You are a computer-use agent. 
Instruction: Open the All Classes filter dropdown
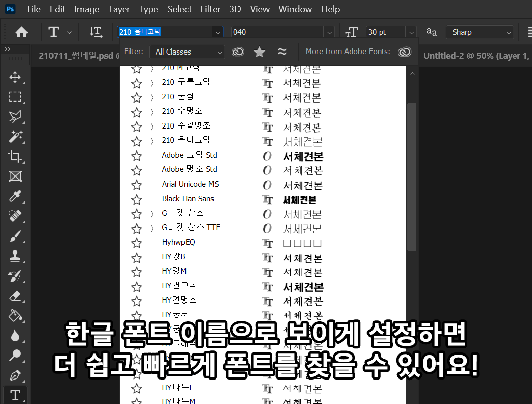[187, 52]
